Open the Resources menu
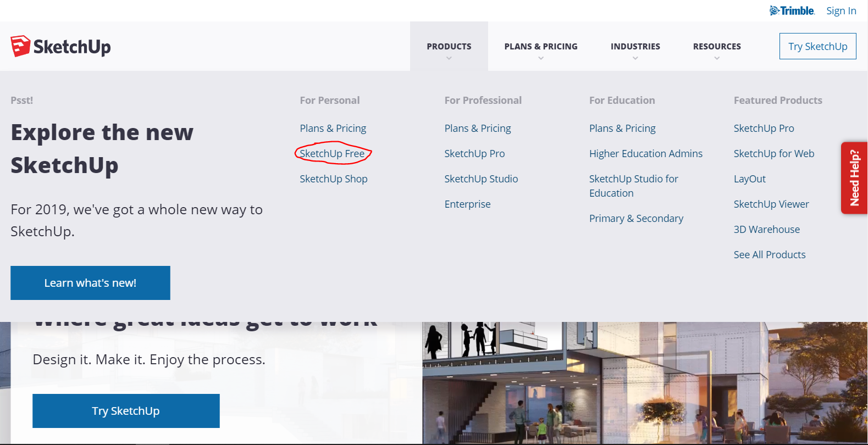This screenshot has height=445, width=868. point(717,46)
